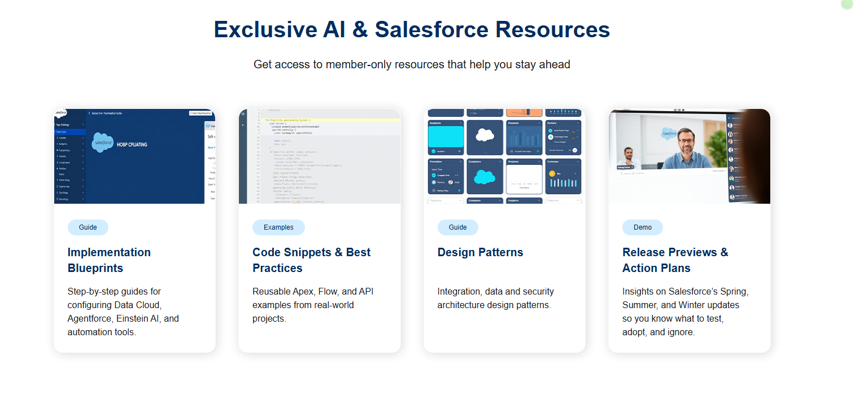Select the Guide badge on Design Patterns card

click(x=457, y=227)
